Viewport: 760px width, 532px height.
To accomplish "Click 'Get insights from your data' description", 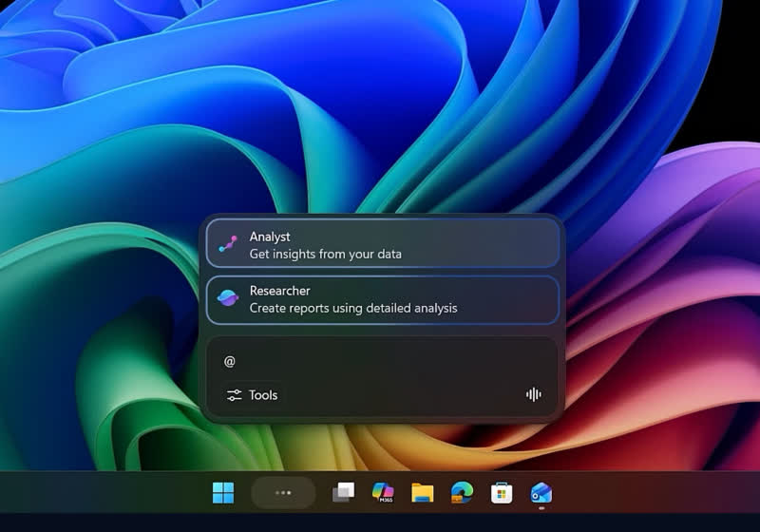I will tap(325, 255).
